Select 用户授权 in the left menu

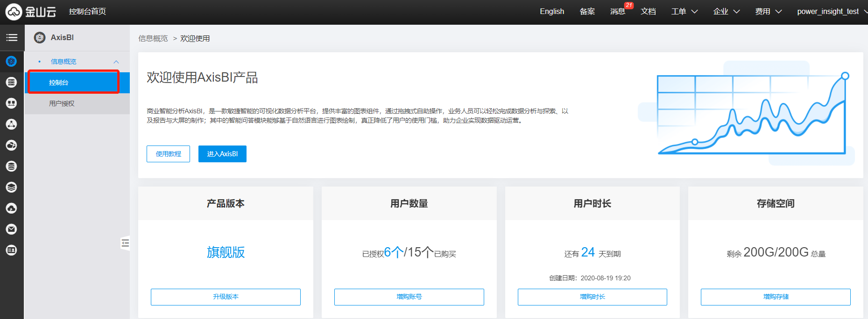tap(62, 104)
